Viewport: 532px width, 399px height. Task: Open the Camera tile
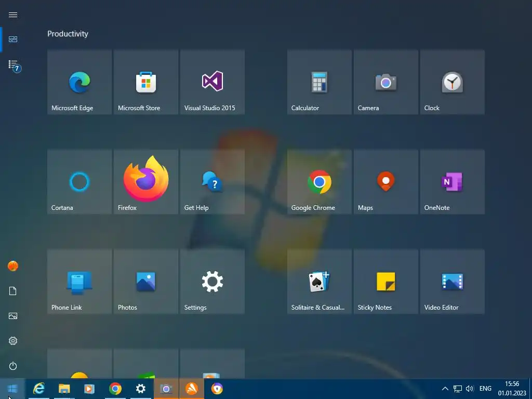tap(386, 82)
